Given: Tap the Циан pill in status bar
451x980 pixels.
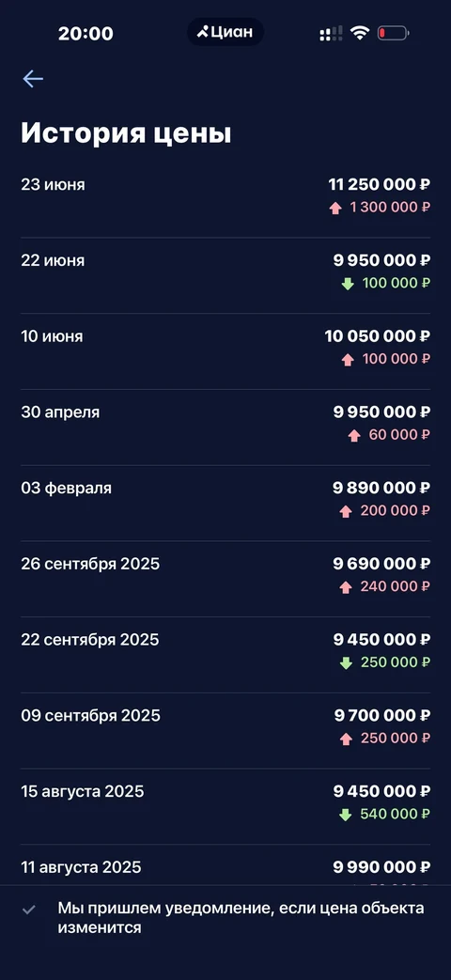Looking at the screenshot, I should pos(225,32).
